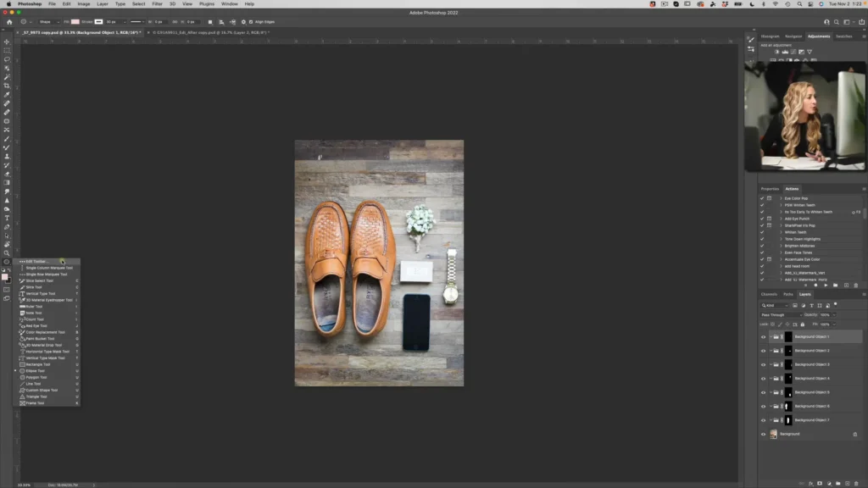
Task: Select the Crop tool
Action: pyautogui.click(x=7, y=86)
